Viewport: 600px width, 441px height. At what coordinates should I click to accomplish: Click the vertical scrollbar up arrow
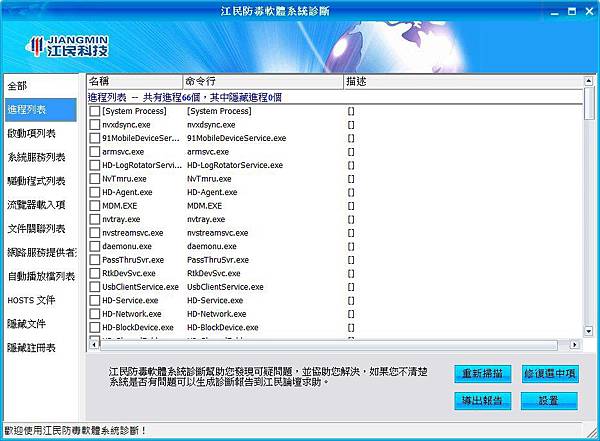pos(589,81)
